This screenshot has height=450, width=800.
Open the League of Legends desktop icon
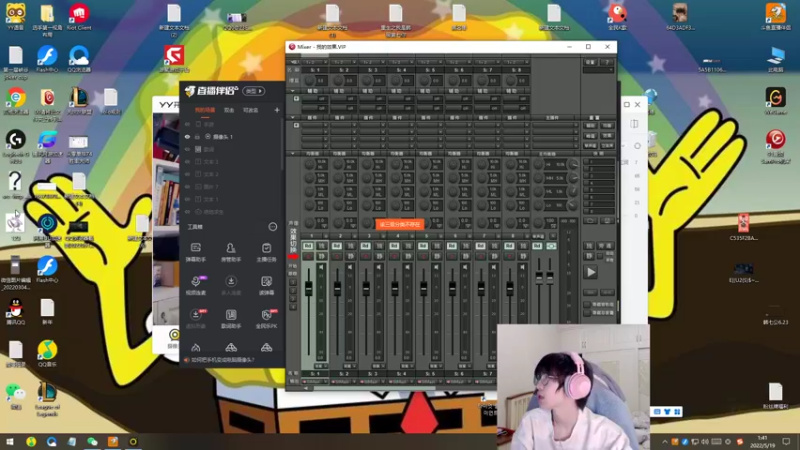(47, 400)
